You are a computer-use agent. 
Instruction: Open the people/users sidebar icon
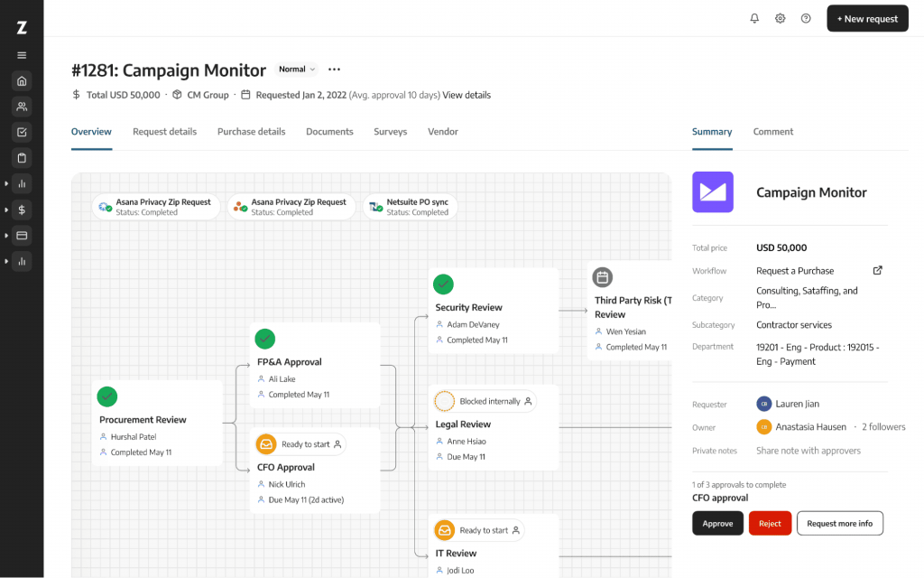point(22,107)
